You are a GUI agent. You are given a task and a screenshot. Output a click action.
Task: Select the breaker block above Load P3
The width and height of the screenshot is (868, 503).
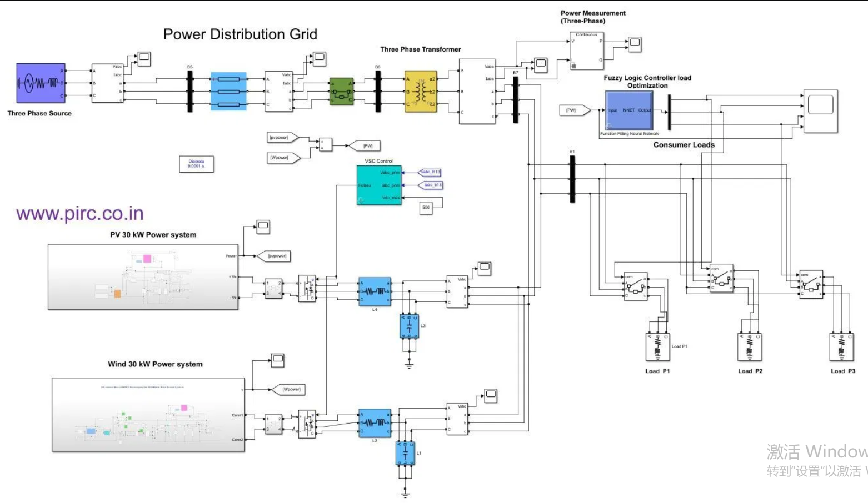click(x=811, y=285)
